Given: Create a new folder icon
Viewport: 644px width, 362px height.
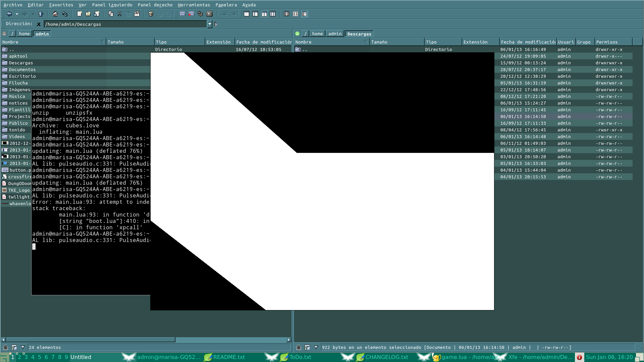Looking at the screenshot, I should (88, 14).
